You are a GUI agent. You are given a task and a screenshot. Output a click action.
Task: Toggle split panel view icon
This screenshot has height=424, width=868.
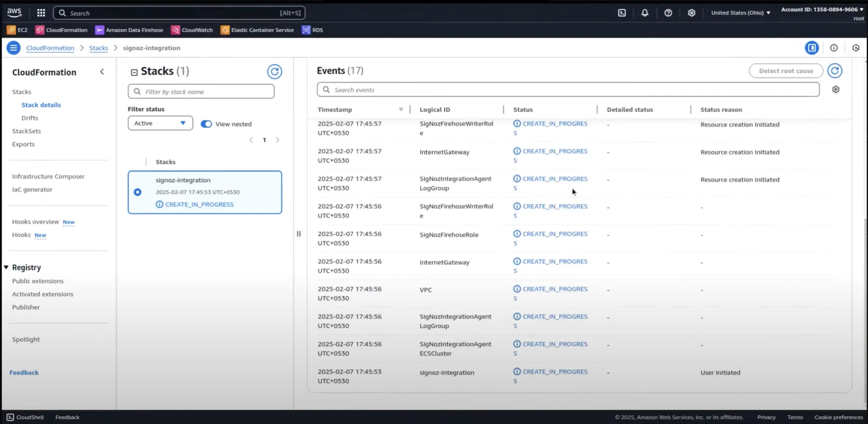(812, 48)
